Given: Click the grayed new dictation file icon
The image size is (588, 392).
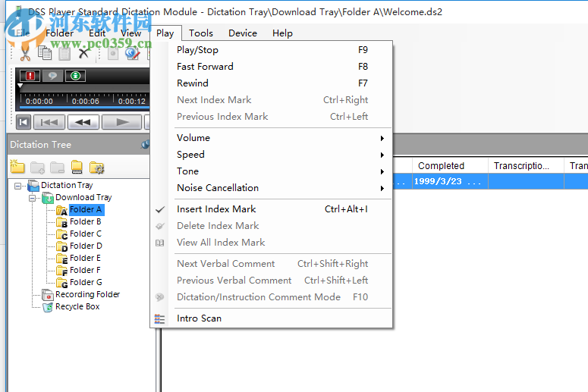Looking at the screenshot, I should pyautogui.click(x=113, y=54).
